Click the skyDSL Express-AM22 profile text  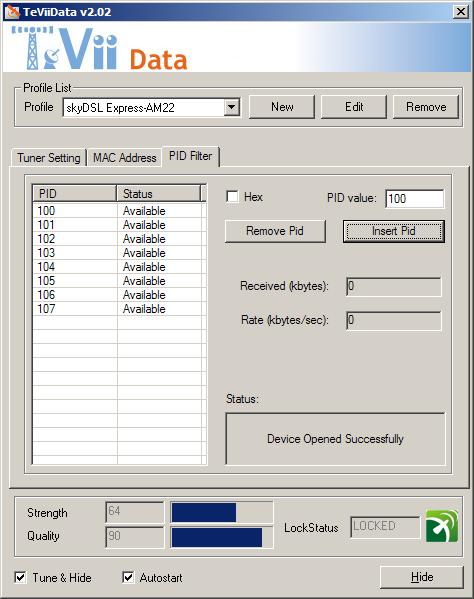120,108
